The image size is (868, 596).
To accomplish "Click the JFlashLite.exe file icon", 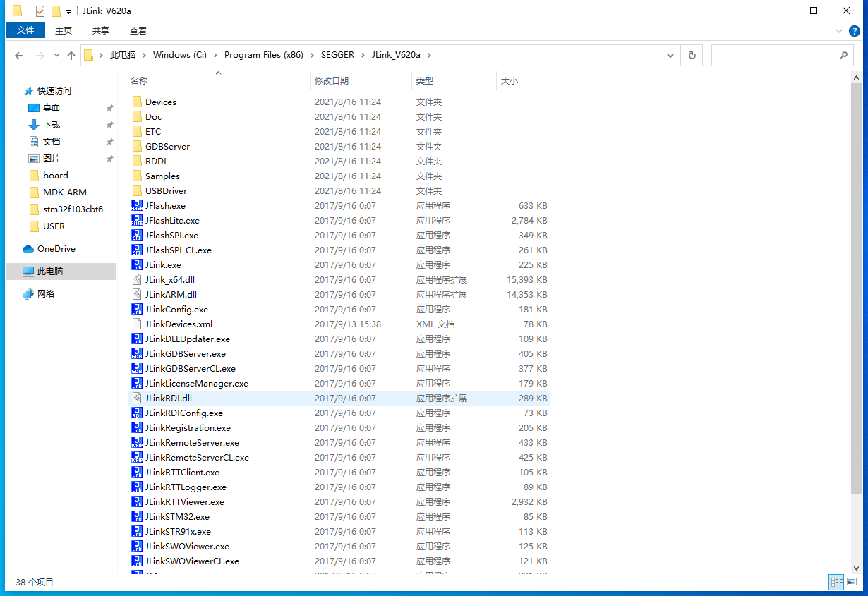I will 137,221.
